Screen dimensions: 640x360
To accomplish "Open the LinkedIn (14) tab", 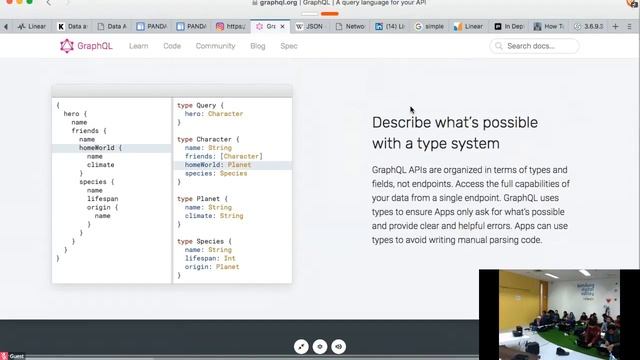I will coord(390,27).
